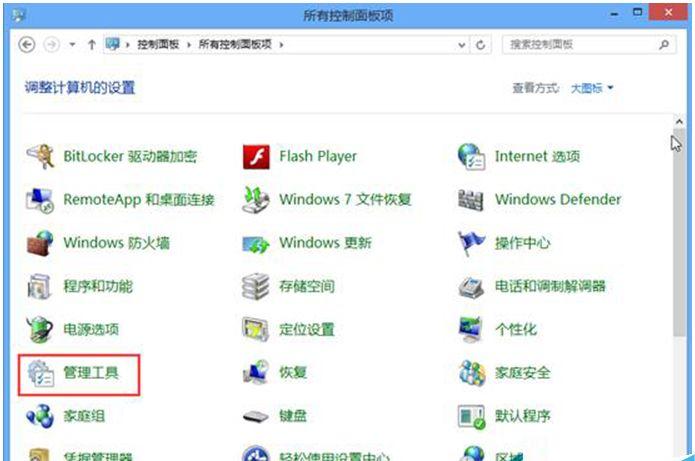The width and height of the screenshot is (695, 461).
Task: Open the recent locations dropdown arrow
Action: (72, 44)
